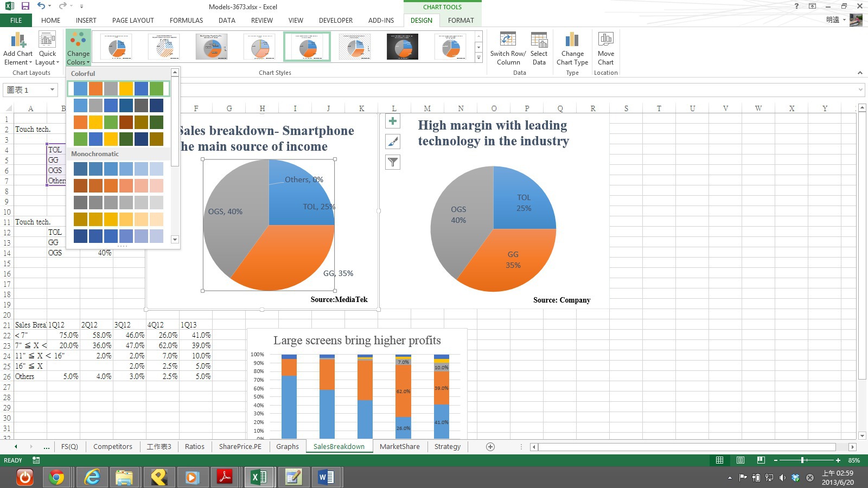The image size is (868, 488).
Task: Switch to Normal view in status bar
Action: coord(719,460)
